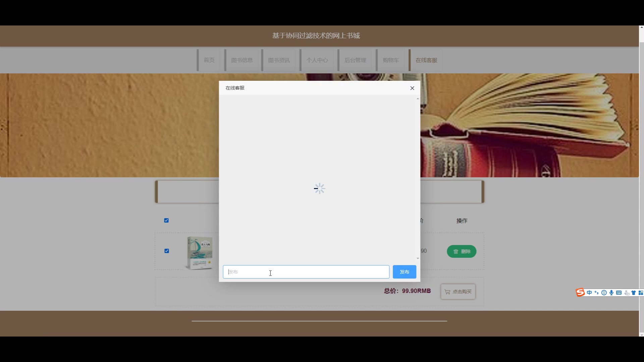The width and height of the screenshot is (644, 362).
Task: Switch to 个人中心 navigation tab
Action: (x=317, y=60)
